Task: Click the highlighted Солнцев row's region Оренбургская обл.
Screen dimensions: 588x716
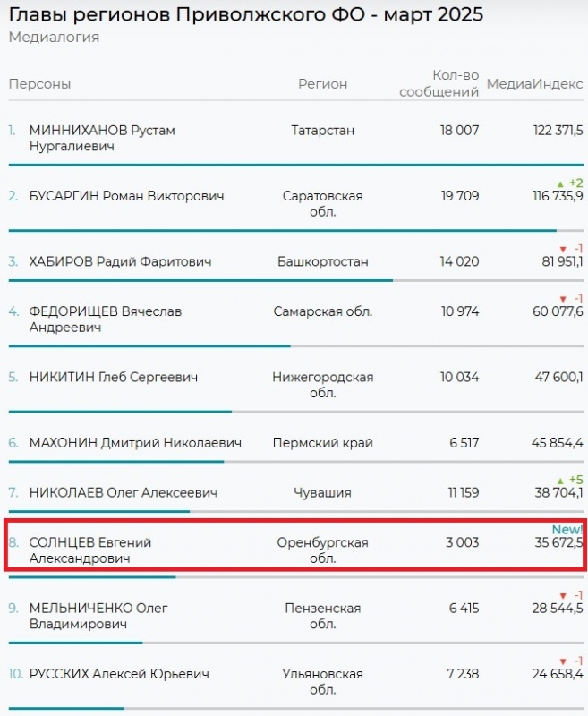Action: pos(322,550)
